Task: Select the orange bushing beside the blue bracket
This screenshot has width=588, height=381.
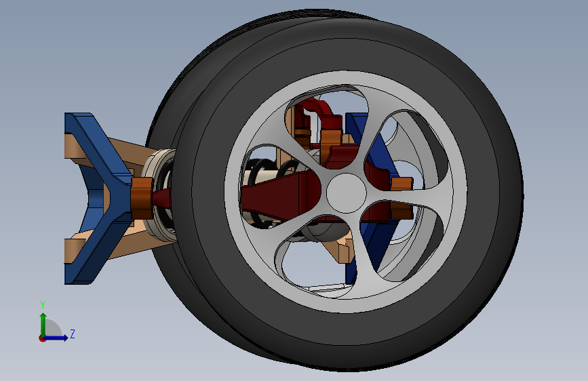Action: [142, 198]
